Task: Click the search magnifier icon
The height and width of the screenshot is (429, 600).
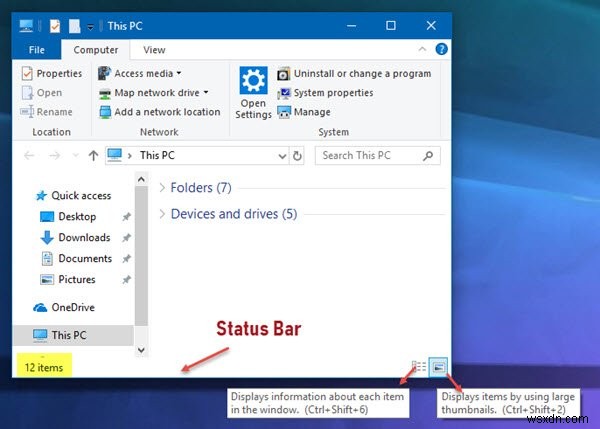Action: [x=428, y=155]
